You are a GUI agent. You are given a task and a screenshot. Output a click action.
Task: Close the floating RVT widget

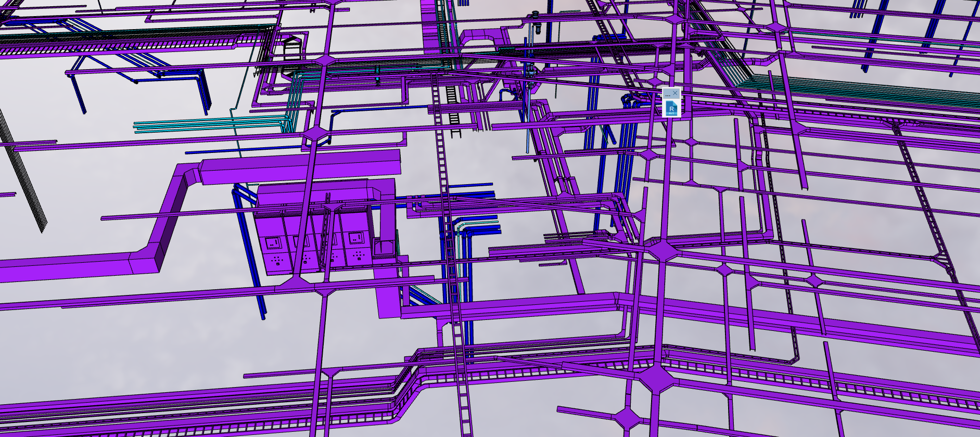coord(676,93)
